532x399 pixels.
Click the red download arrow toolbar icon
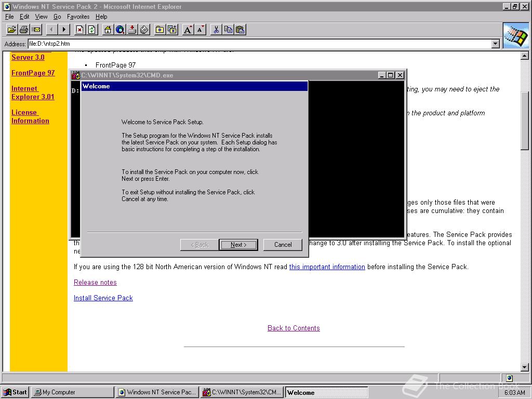coord(132,30)
